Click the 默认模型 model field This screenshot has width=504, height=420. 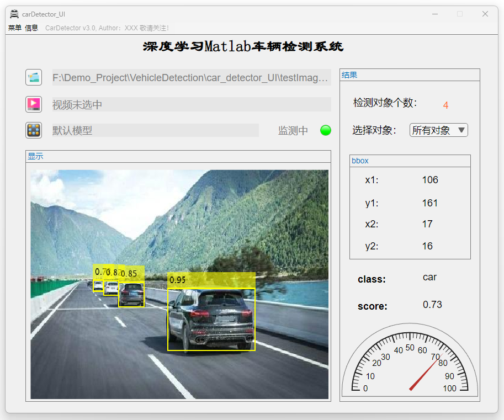click(155, 130)
